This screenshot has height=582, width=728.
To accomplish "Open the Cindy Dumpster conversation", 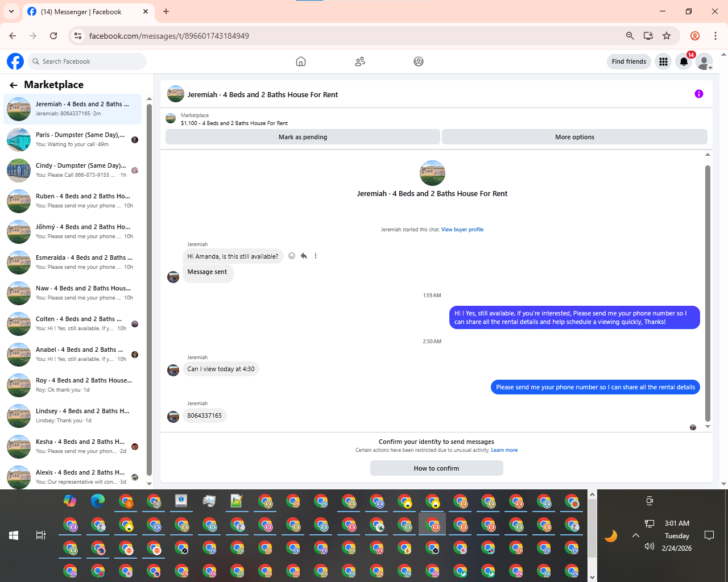I will pyautogui.click(x=73, y=170).
